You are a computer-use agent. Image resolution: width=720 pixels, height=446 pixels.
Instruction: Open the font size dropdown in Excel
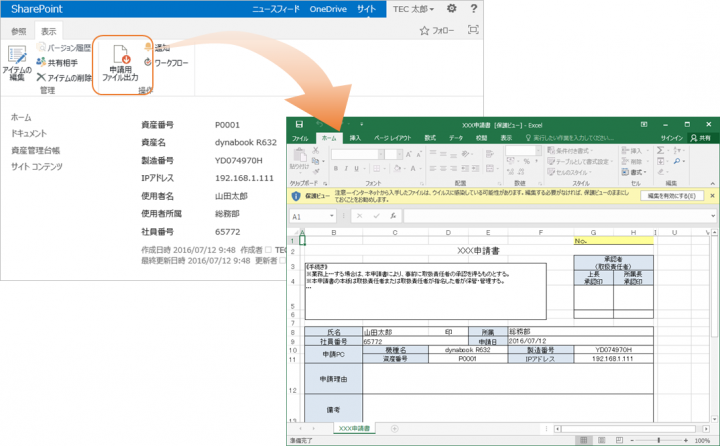coord(399,154)
